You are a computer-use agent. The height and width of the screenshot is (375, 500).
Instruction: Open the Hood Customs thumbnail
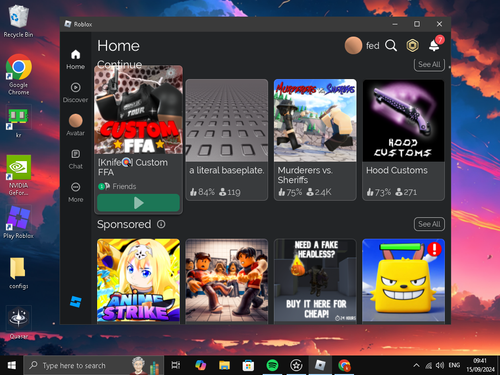[403, 121]
